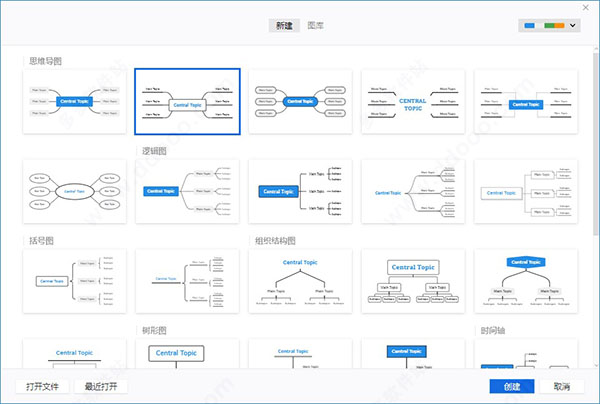Select org chart with plain text Central Topic

pyautogui.click(x=300, y=281)
